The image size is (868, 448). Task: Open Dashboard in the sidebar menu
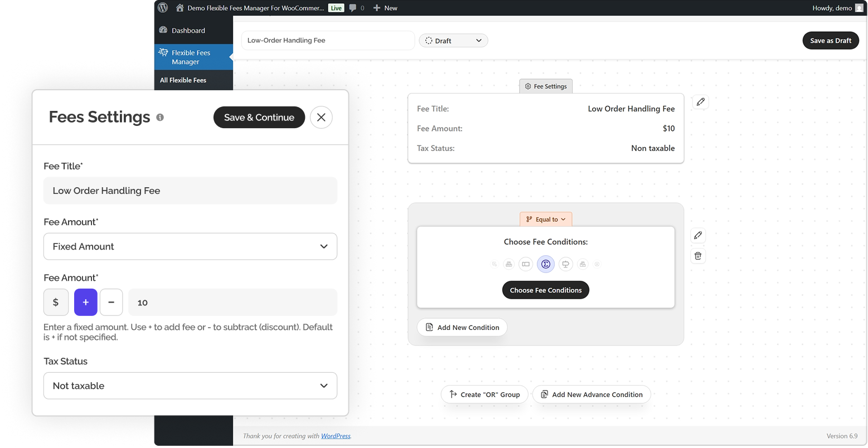(x=188, y=31)
